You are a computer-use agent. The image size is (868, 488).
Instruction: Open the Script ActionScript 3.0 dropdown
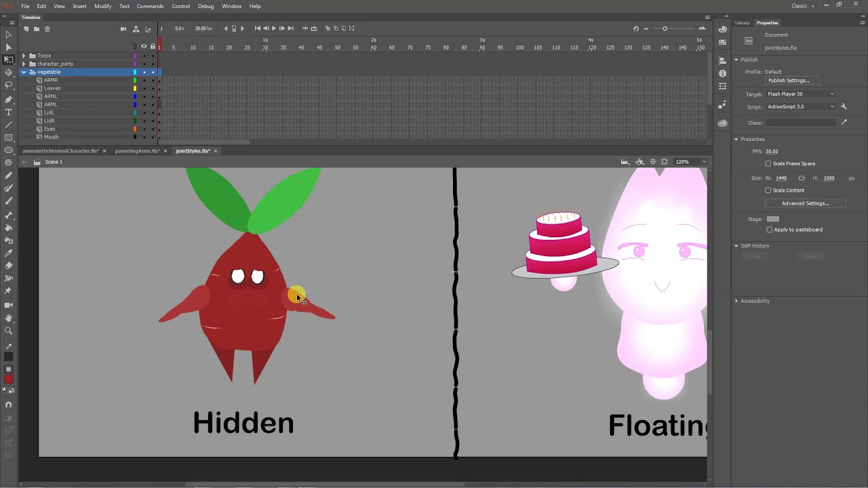click(800, 106)
